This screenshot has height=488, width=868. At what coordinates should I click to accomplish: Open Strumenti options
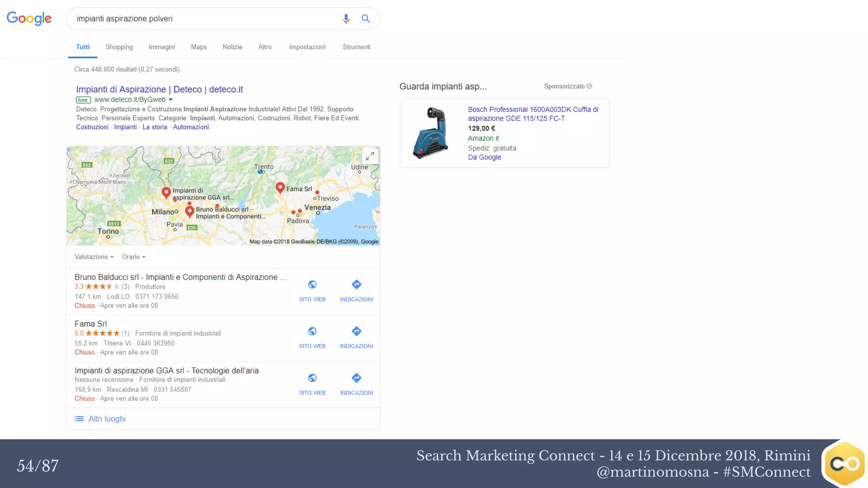point(356,47)
